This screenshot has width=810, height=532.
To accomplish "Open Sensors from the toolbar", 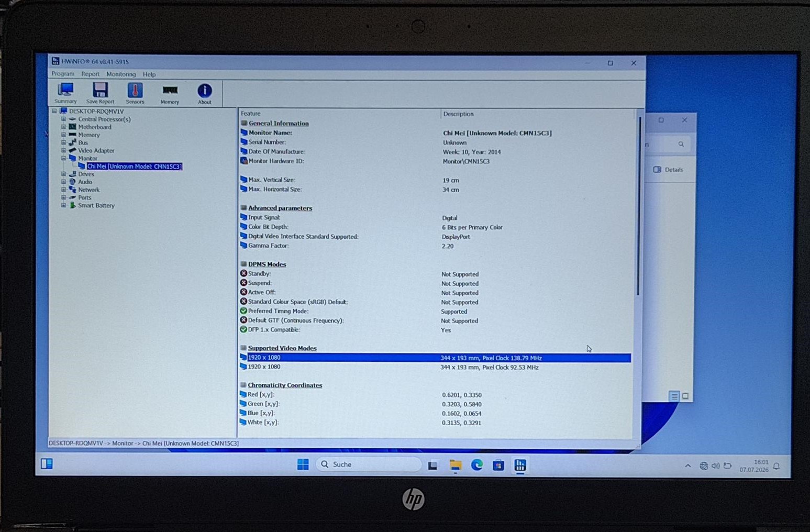I will [135, 93].
